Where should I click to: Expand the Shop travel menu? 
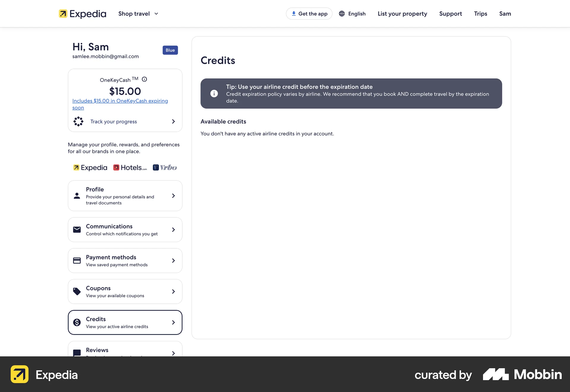coord(137,13)
